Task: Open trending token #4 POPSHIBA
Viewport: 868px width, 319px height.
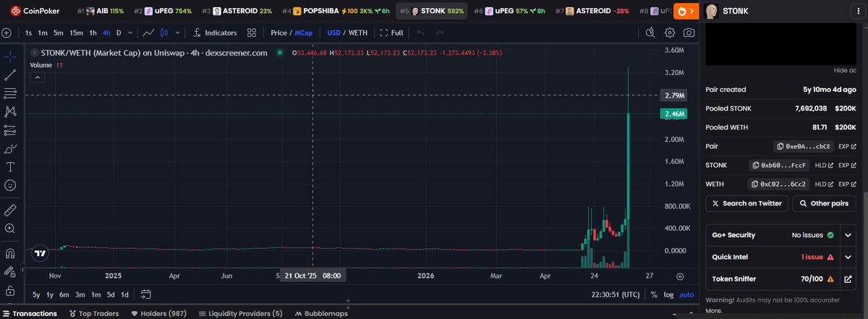Action: coord(337,11)
